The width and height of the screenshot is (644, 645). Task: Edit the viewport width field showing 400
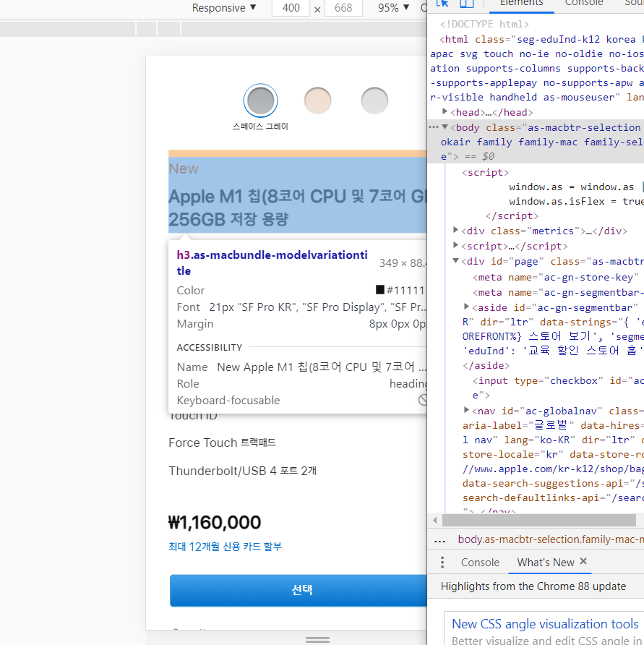tap(291, 8)
